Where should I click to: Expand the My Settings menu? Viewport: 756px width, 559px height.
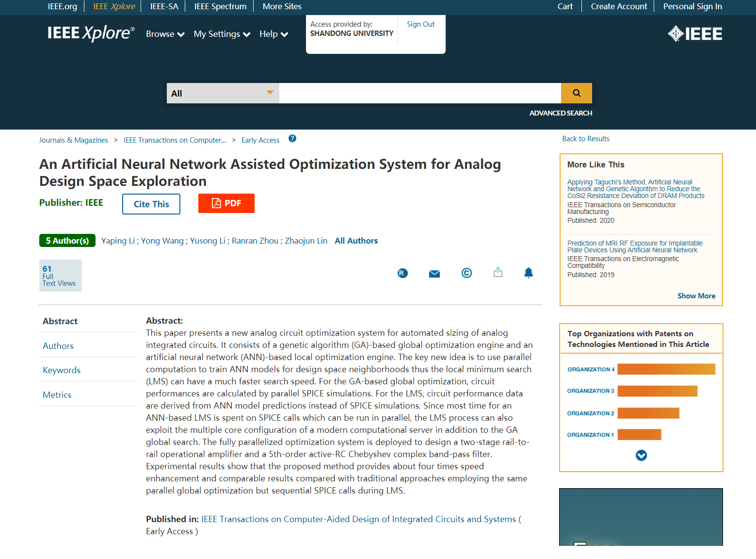click(222, 34)
